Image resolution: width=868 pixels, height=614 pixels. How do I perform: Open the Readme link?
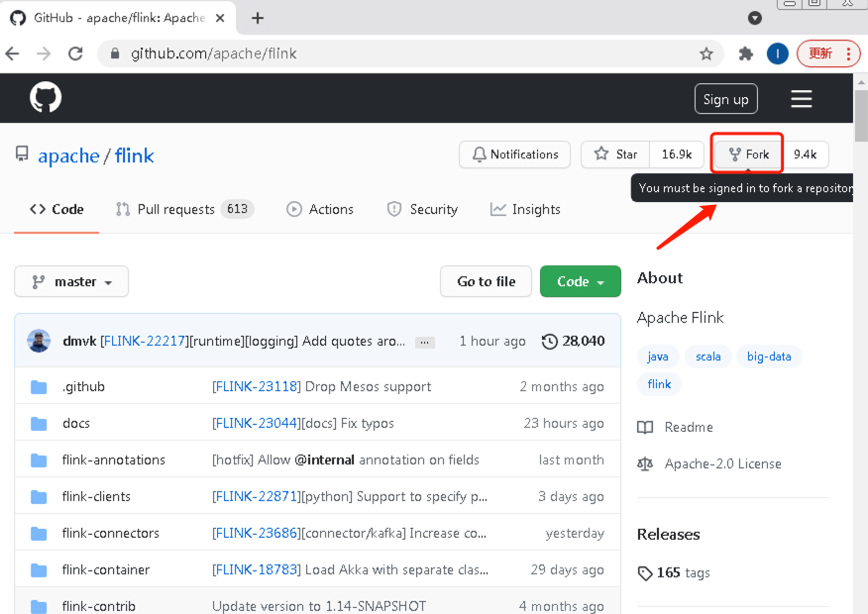(x=676, y=427)
